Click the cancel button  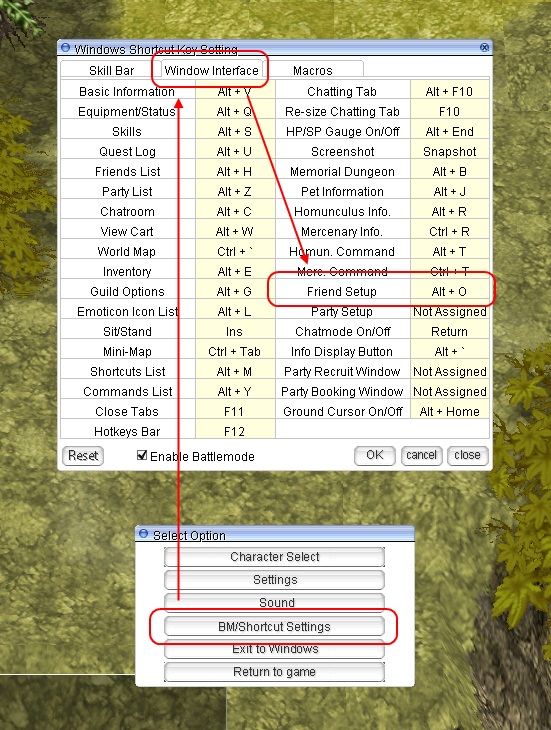pos(422,456)
